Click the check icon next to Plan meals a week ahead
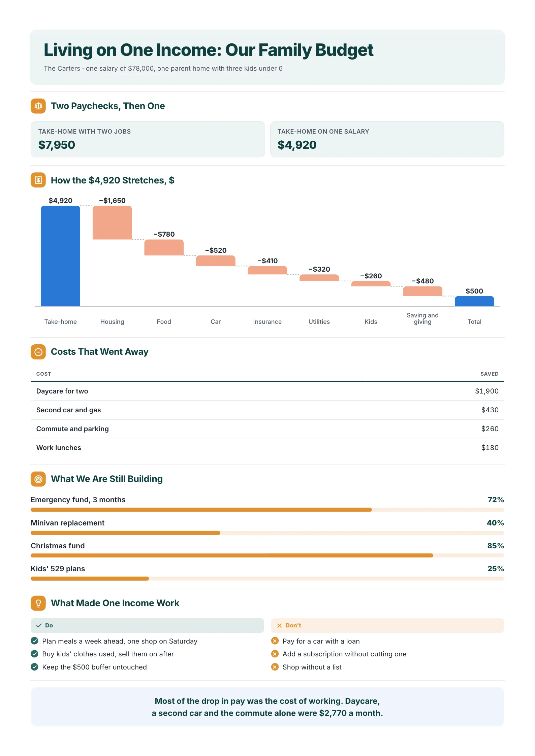Viewport: 535px width, 756px height. (34, 641)
